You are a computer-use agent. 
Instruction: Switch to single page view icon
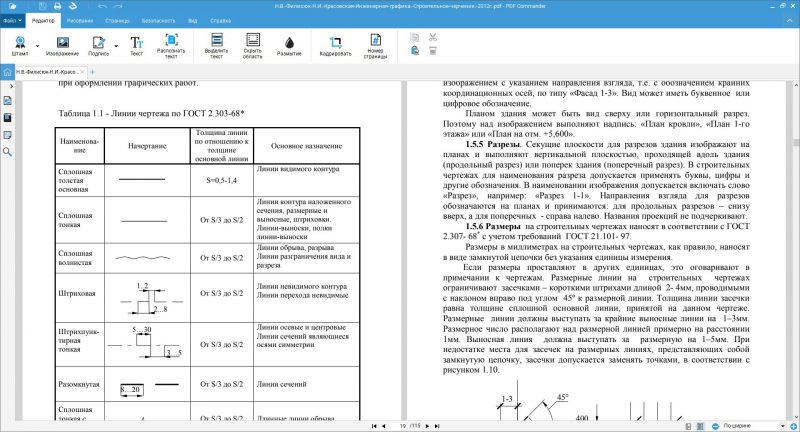tap(688, 426)
